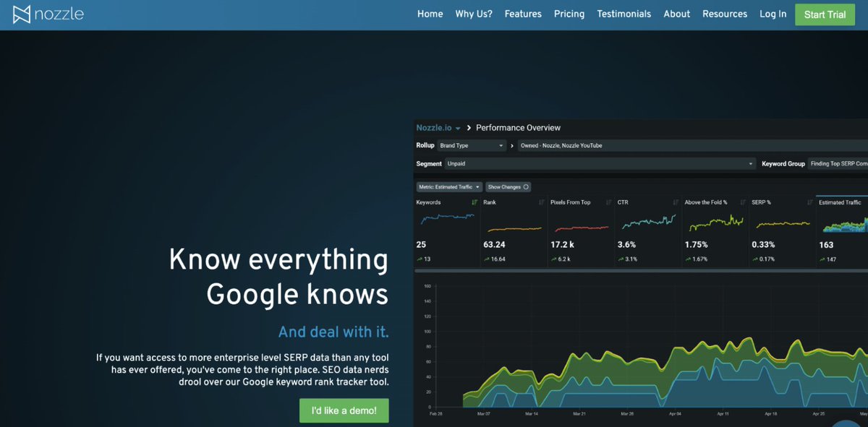Click the trend arrow next to 6.2 k
Image resolution: width=868 pixels, height=427 pixels.
click(x=553, y=259)
